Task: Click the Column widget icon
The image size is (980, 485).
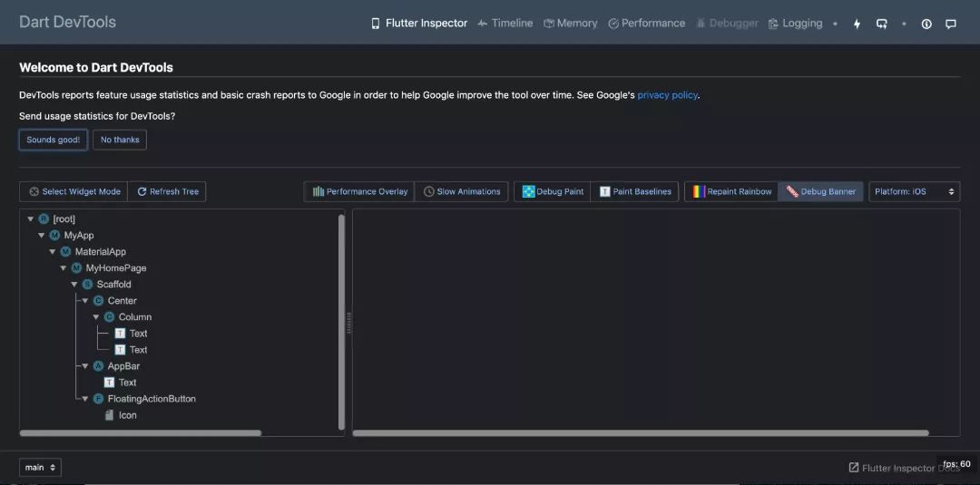Action: [x=109, y=317]
